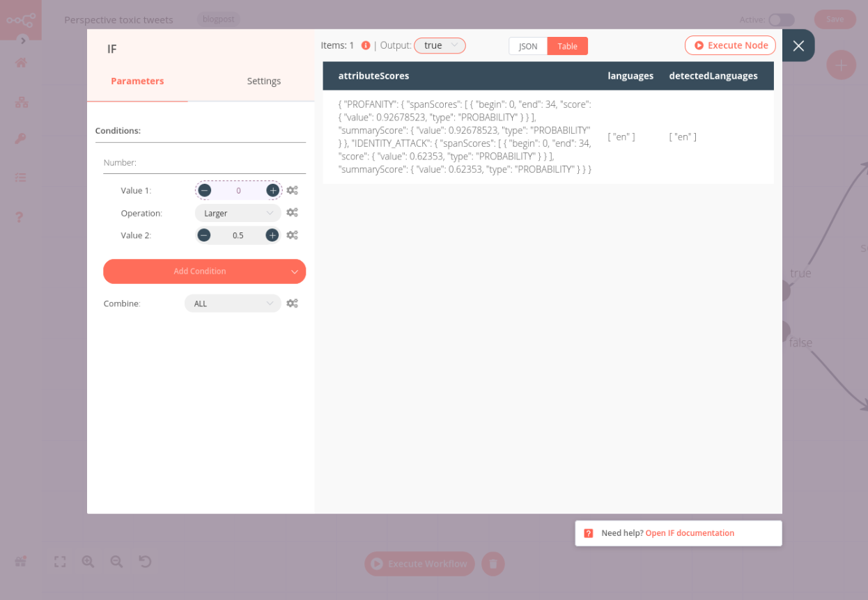
Task: Click the items info warning icon
Action: tap(366, 45)
